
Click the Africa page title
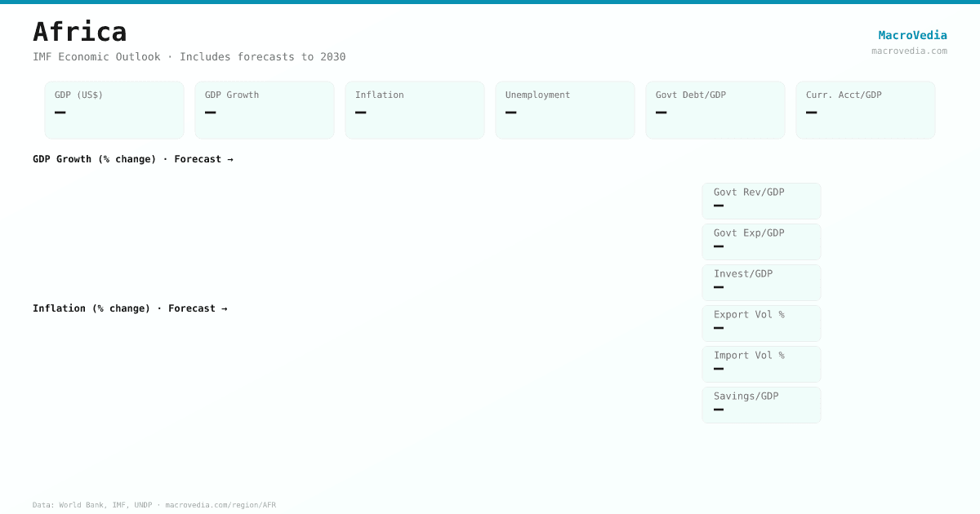click(80, 32)
